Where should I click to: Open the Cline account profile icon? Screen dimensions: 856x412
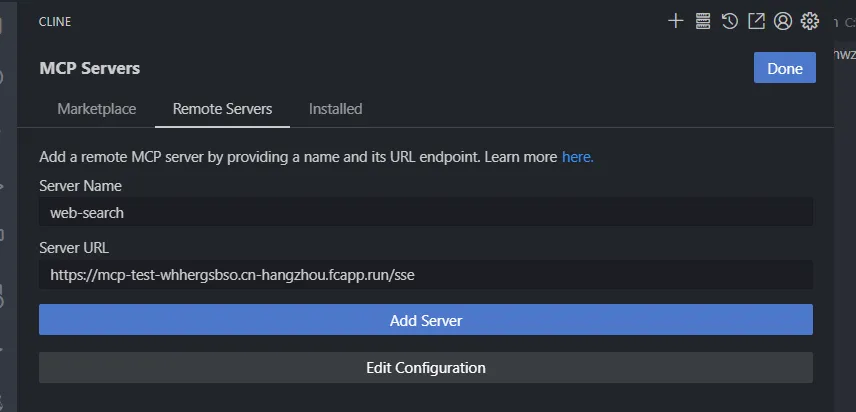(783, 21)
